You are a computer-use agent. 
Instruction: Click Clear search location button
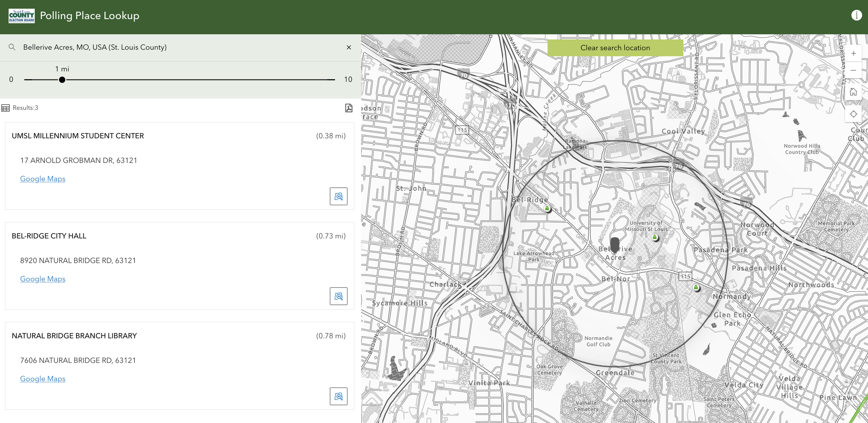point(615,48)
